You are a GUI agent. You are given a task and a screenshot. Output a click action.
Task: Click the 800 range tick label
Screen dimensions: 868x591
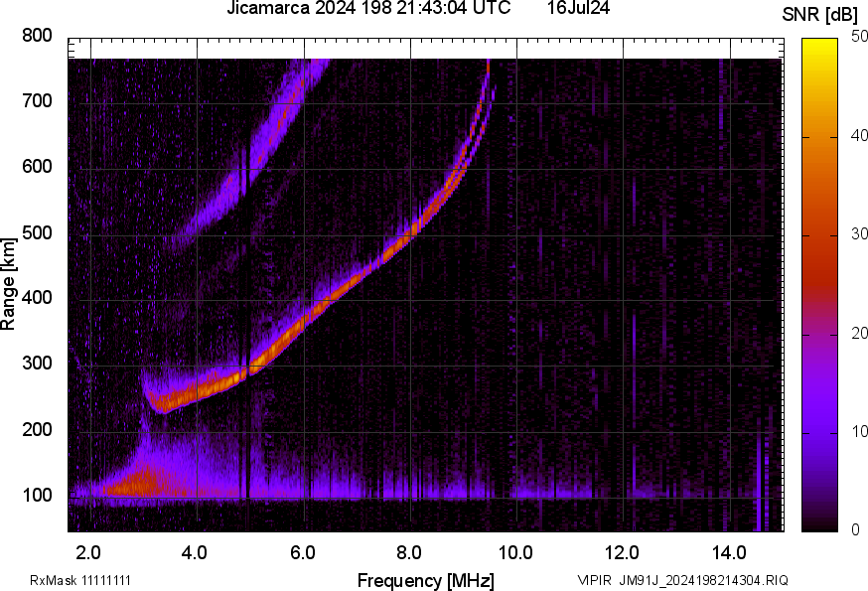(x=37, y=36)
